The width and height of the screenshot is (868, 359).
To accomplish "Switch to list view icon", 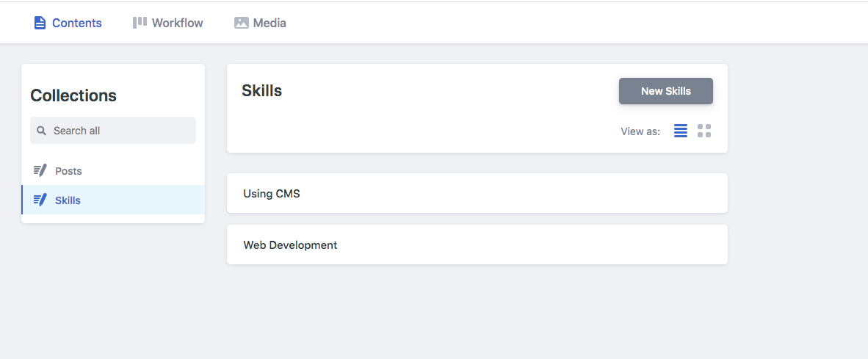I will pos(680,131).
